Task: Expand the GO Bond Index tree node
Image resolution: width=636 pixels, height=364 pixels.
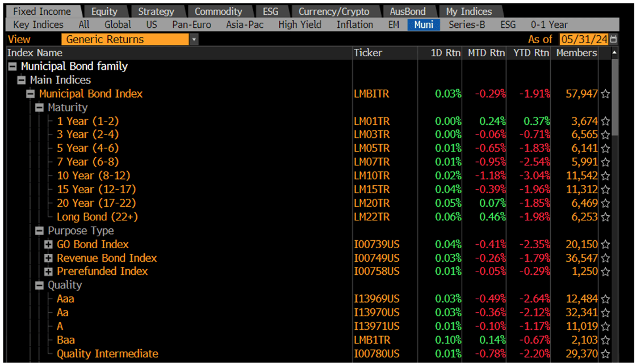Action: [48, 244]
